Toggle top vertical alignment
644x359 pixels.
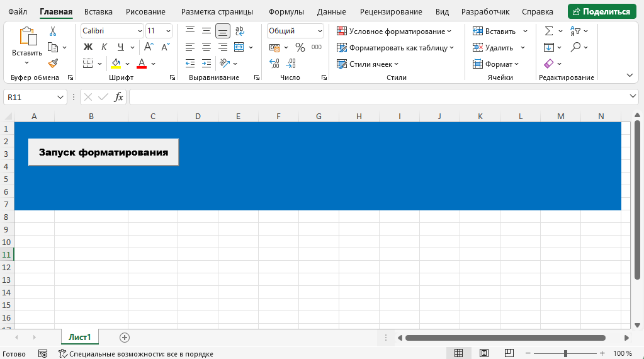pyautogui.click(x=189, y=31)
